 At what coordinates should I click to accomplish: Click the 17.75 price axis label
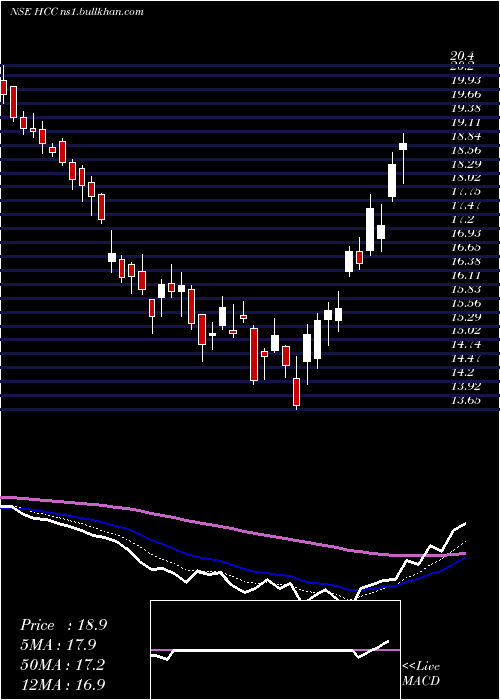pos(466,192)
